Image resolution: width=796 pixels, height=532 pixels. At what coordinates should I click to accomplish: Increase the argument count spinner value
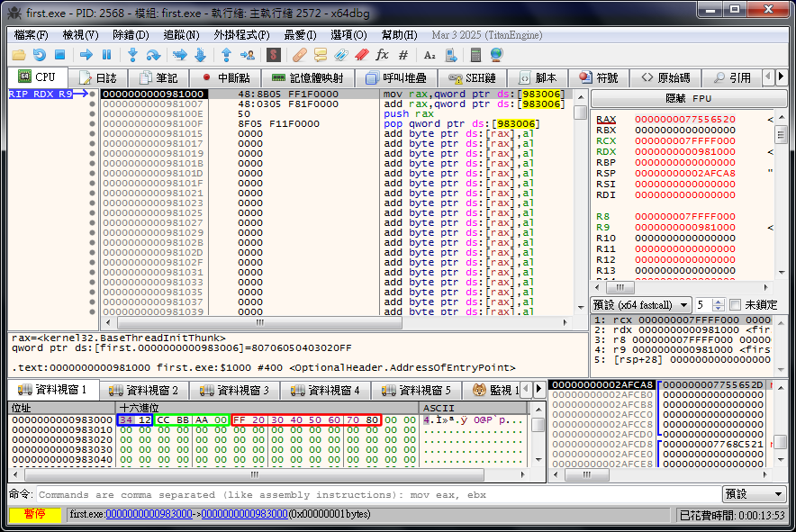click(x=719, y=302)
